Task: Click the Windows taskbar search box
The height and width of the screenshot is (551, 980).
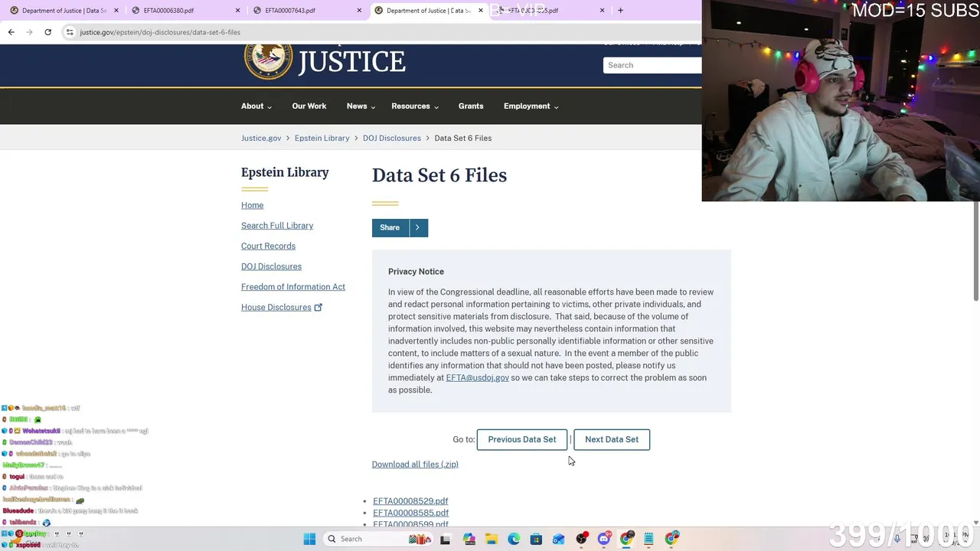Action: [x=377, y=539]
